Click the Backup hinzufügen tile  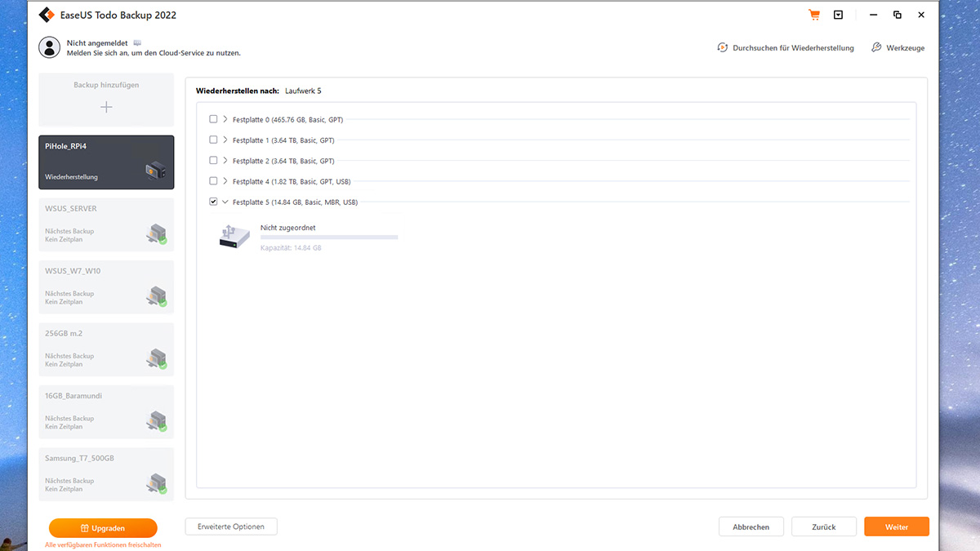(106, 99)
